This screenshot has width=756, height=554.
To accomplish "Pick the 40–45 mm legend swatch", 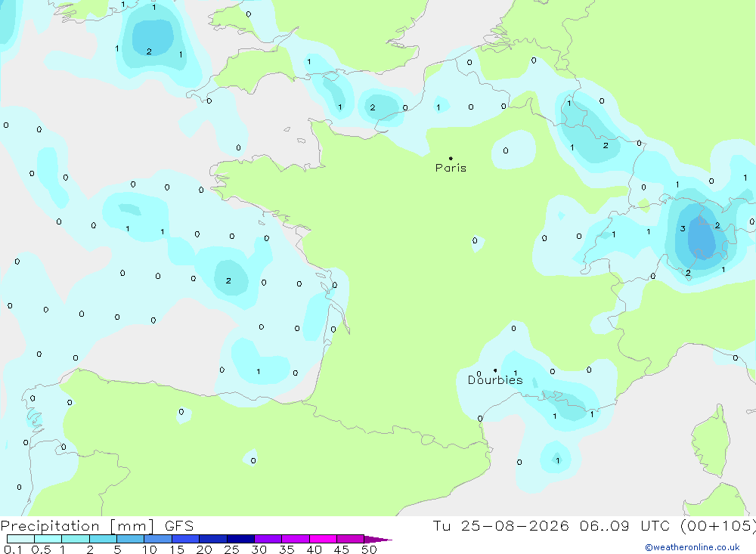I will (323, 539).
